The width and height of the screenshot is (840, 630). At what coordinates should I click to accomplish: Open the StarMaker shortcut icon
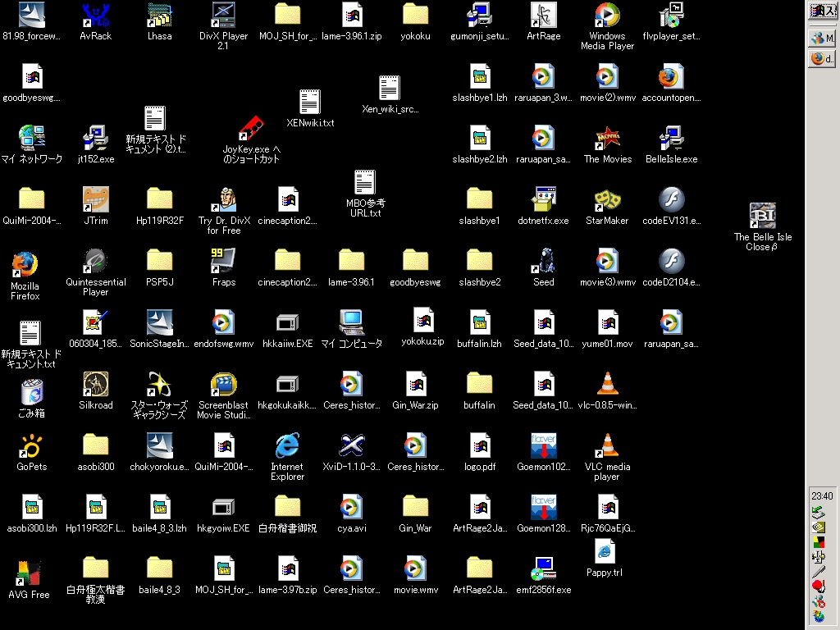click(607, 206)
